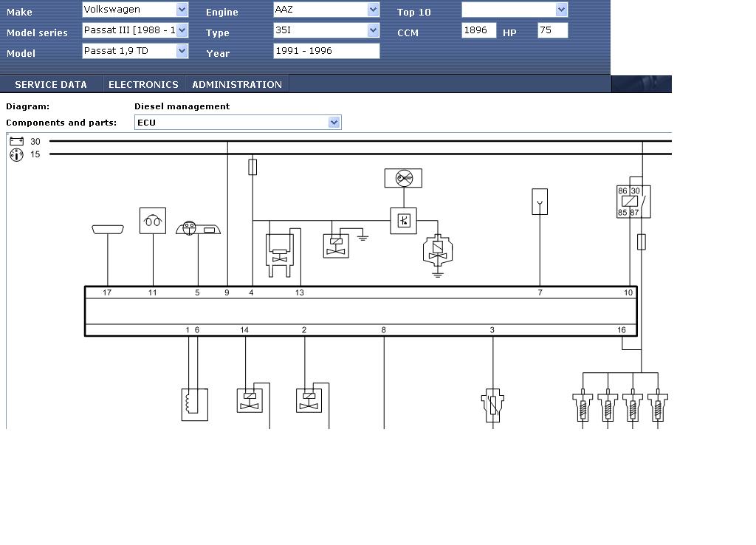Click the solenoid valve symbol below pin 14
Screen dimensions: 756x545
(250, 400)
